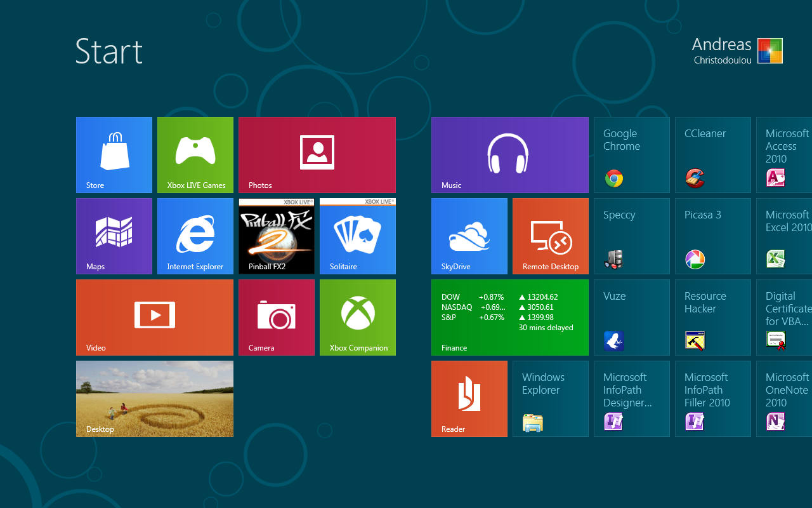Viewport: 812px width, 508px height.
Task: Launch the Speccy tile
Action: (x=632, y=236)
